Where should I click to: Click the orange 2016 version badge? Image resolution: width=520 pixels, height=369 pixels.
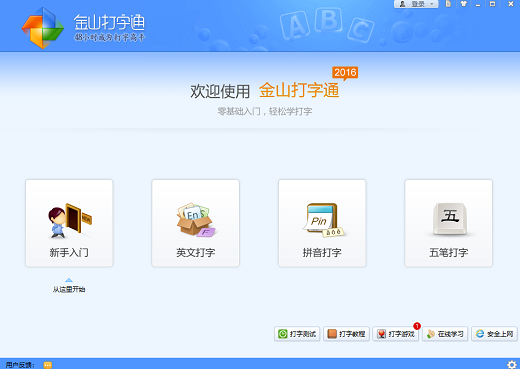tap(345, 73)
